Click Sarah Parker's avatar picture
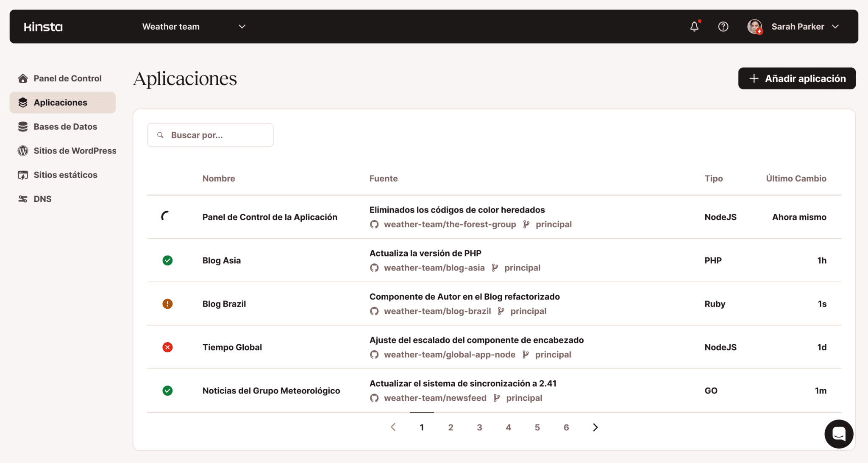This screenshot has height=463, width=868. 754,27
